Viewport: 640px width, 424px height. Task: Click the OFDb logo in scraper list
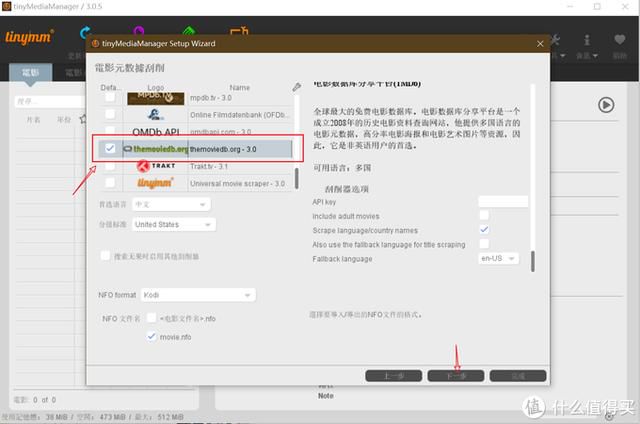pos(156,115)
